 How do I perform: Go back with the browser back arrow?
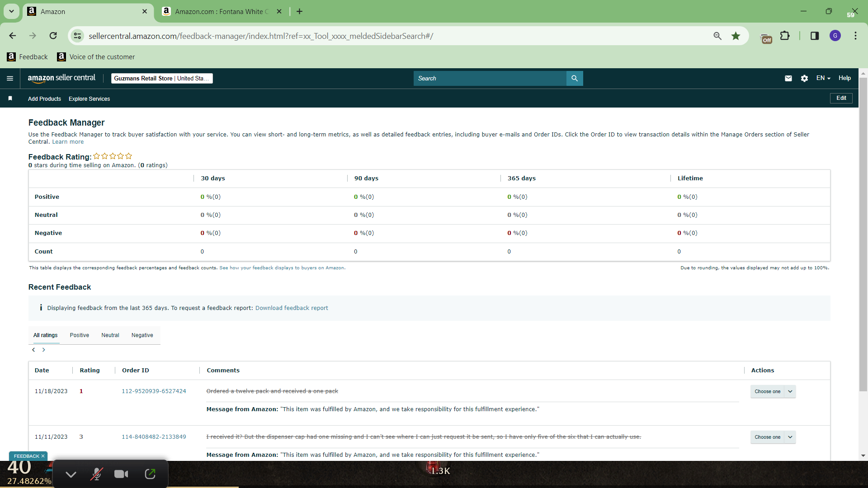pyautogui.click(x=13, y=36)
